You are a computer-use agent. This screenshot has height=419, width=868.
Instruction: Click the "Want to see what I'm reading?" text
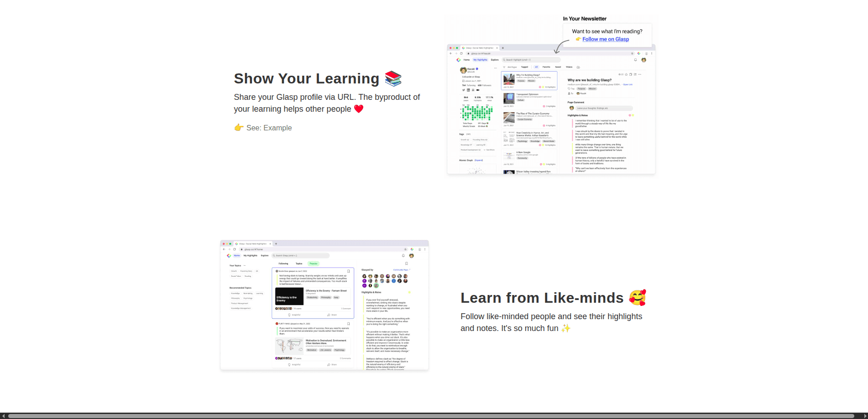607,31
